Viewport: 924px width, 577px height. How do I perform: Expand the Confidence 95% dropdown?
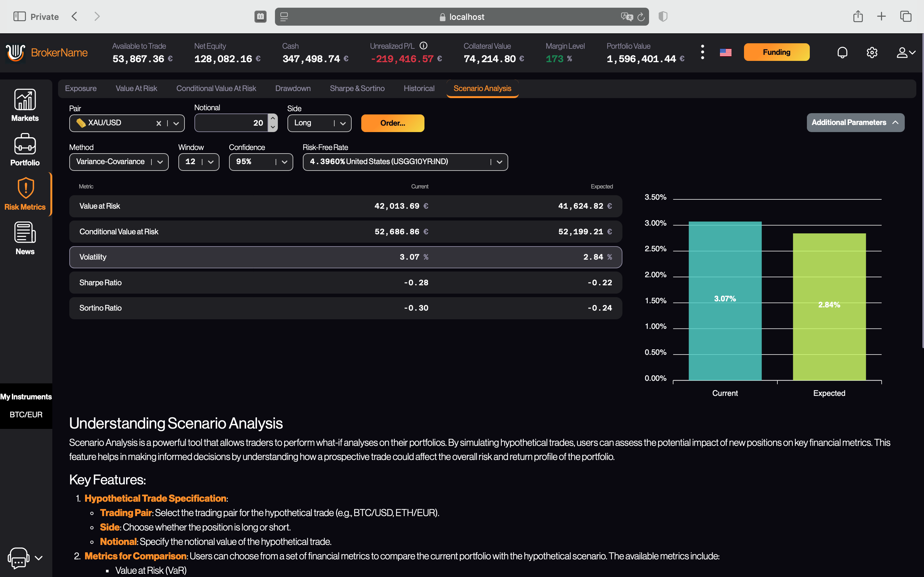coord(261,162)
